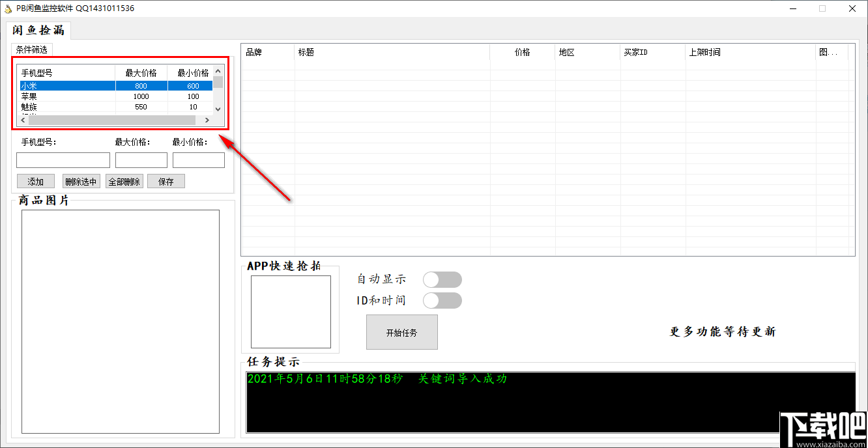This screenshot has height=448, width=868.
Task: Switch to the 闲鱼捡漏 tab
Action: click(38, 31)
